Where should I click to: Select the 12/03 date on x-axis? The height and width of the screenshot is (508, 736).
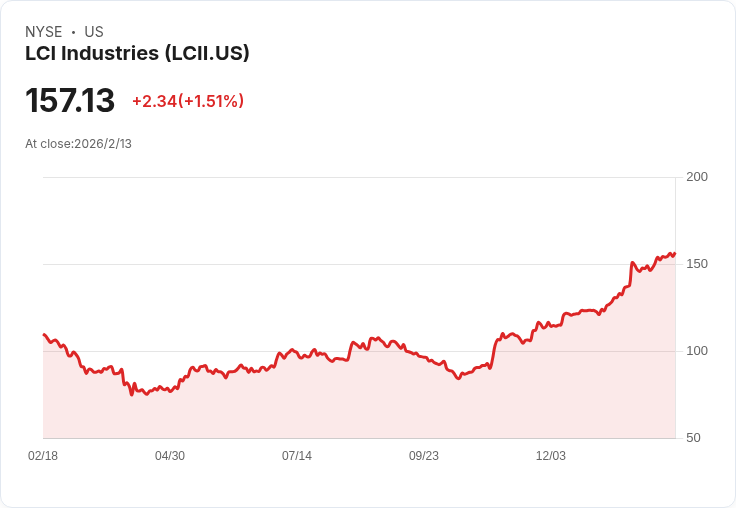click(x=551, y=456)
